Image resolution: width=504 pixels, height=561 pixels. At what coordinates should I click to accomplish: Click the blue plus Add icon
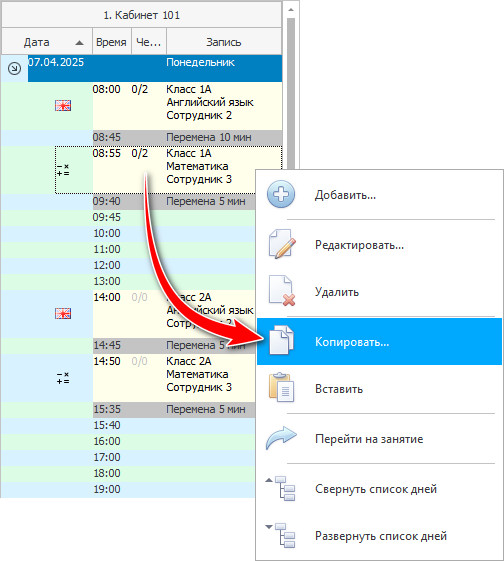(281, 194)
